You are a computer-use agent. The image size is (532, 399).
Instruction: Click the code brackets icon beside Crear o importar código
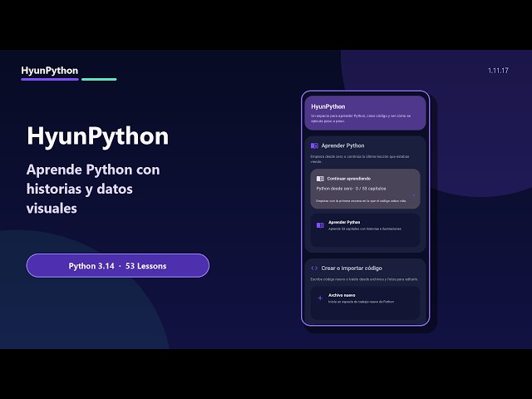(x=314, y=268)
